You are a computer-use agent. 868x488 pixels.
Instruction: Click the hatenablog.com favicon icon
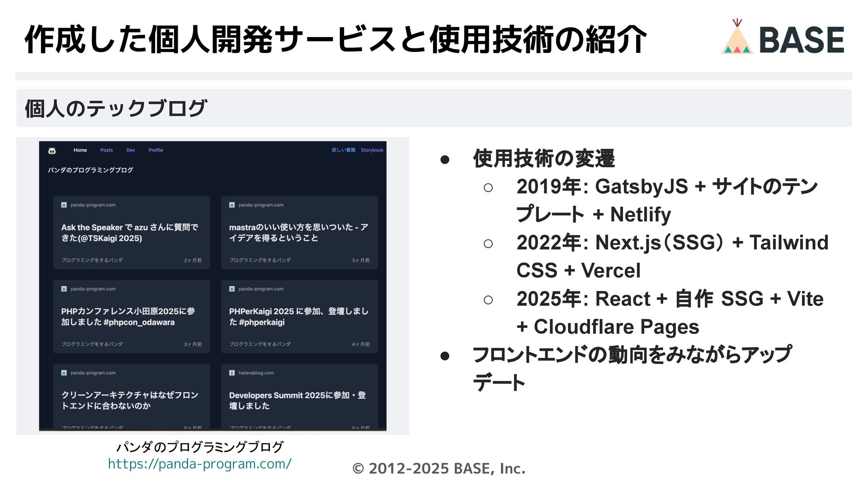coord(232,373)
